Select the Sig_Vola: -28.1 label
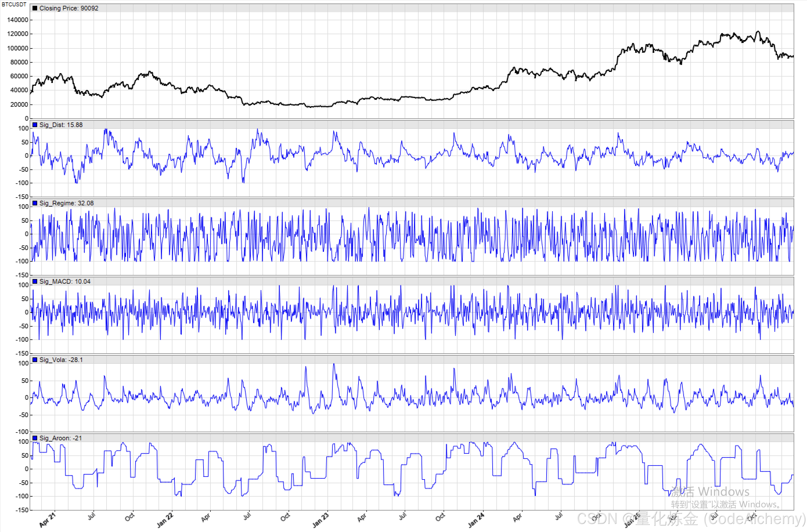Viewport: 807px width, 532px height. [61, 360]
